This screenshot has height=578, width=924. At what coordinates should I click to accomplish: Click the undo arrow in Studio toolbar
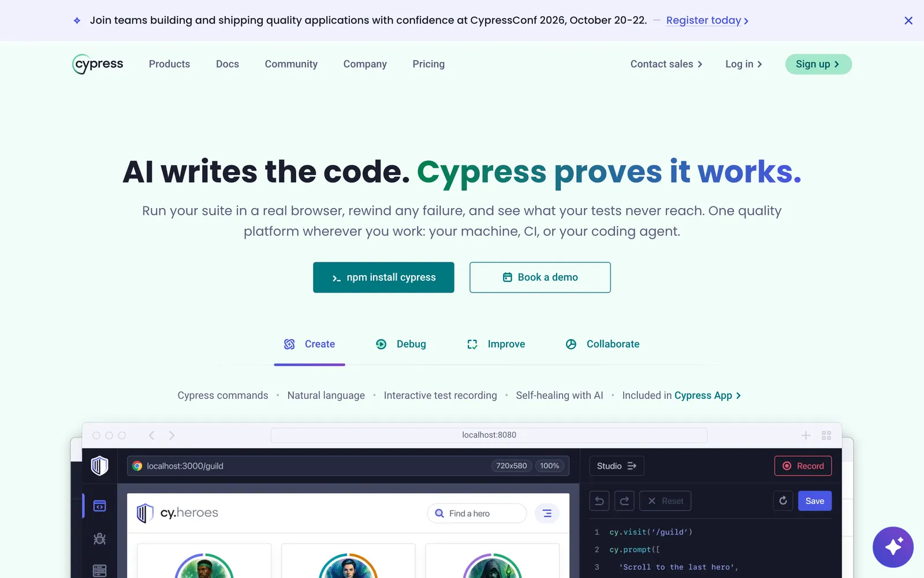point(599,501)
